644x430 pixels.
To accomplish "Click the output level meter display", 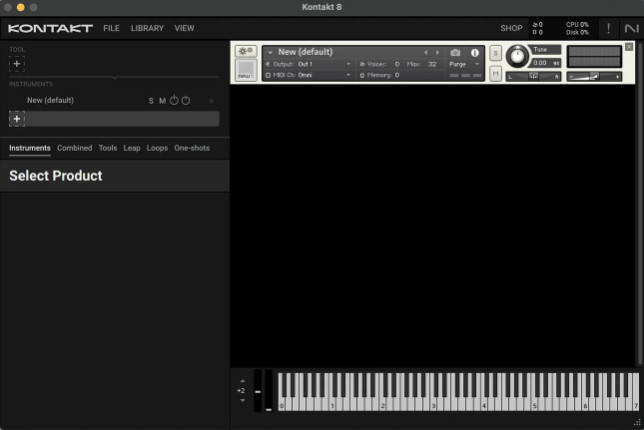I will pos(594,57).
